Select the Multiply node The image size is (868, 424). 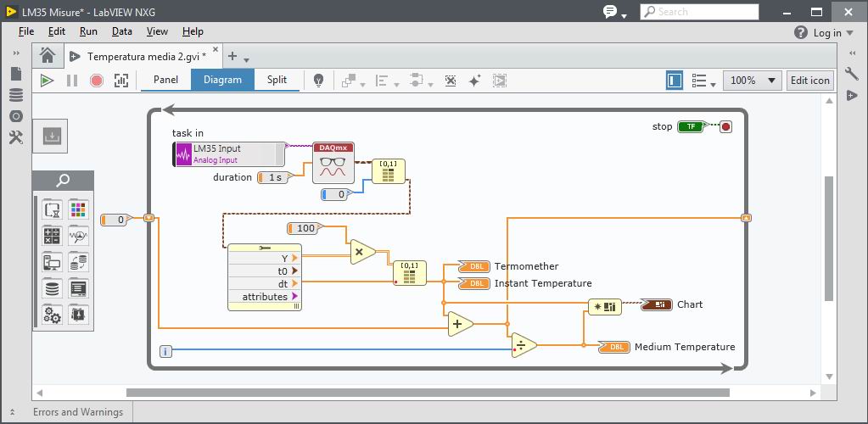362,252
